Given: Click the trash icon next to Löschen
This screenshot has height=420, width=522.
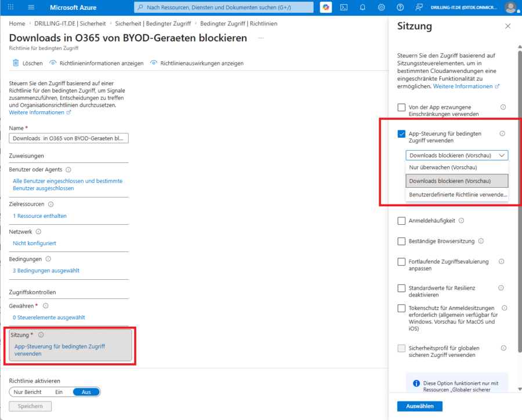Looking at the screenshot, I should 16,63.
